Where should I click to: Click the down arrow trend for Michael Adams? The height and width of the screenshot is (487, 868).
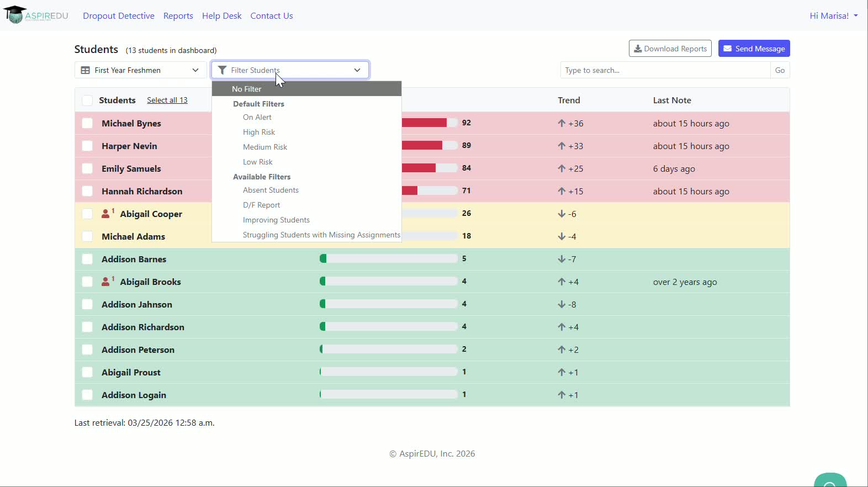(x=562, y=236)
